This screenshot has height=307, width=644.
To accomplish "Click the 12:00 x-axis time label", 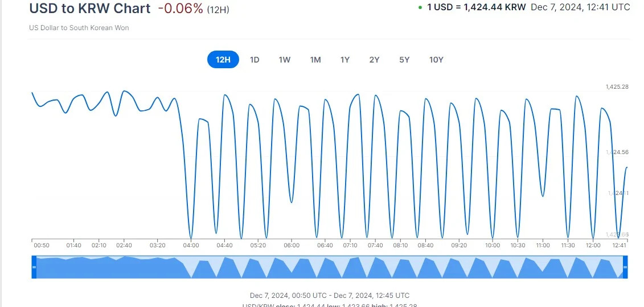I will (x=593, y=246).
